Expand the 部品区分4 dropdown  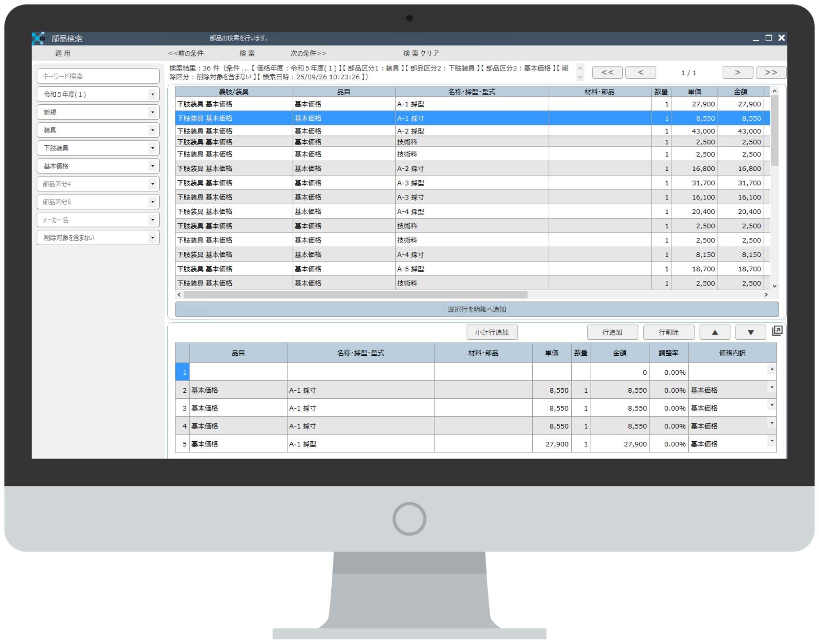coord(152,184)
